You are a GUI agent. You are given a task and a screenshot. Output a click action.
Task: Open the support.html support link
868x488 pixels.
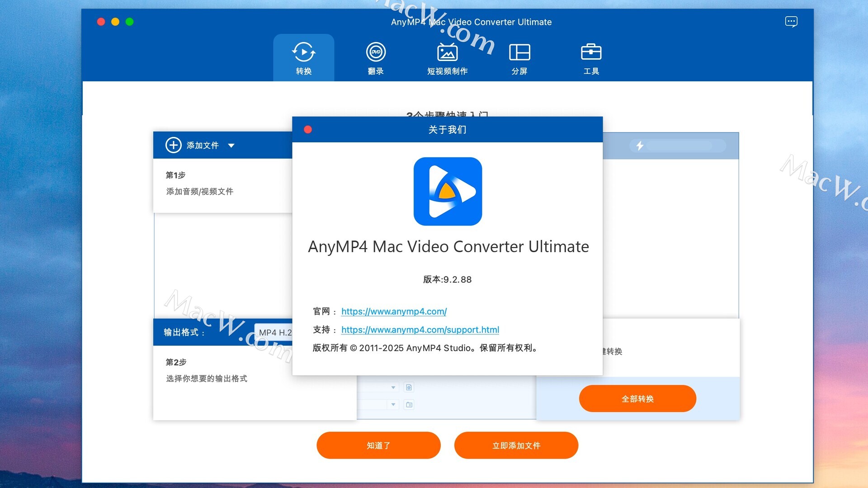[420, 330]
